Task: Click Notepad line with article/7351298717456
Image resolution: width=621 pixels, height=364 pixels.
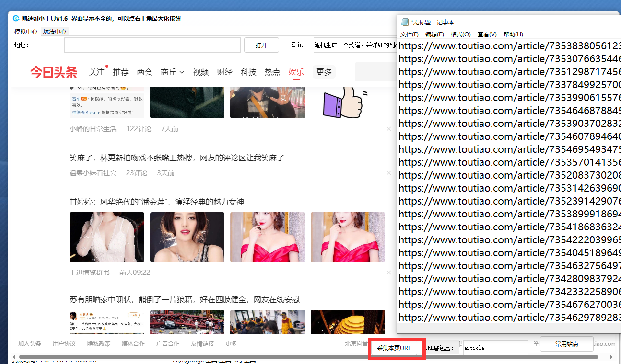Action: (510, 72)
